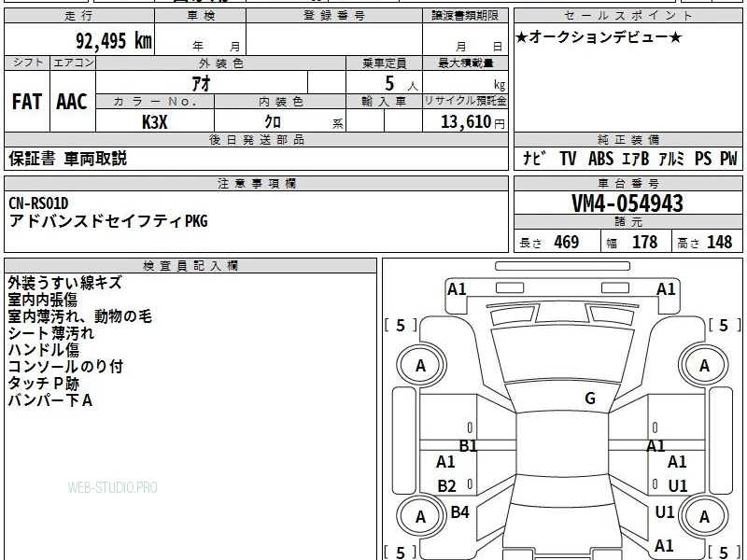Select the interior color クロ
Image resolution: width=747 pixels, height=560 pixels.
(x=273, y=121)
